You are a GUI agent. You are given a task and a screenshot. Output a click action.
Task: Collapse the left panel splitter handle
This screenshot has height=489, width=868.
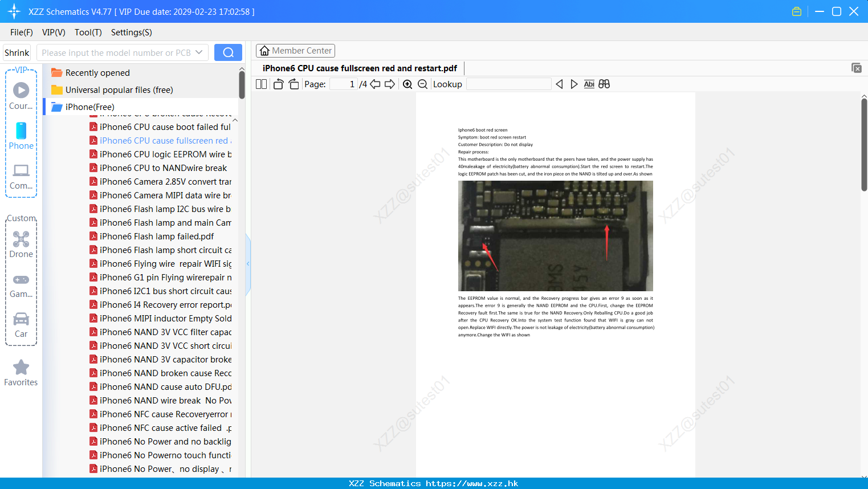coord(248,264)
